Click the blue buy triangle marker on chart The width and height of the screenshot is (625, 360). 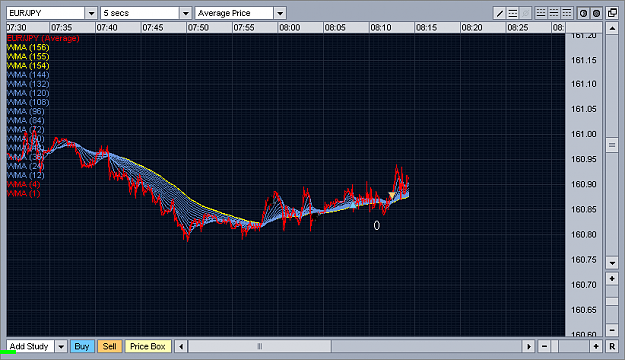pos(352,205)
